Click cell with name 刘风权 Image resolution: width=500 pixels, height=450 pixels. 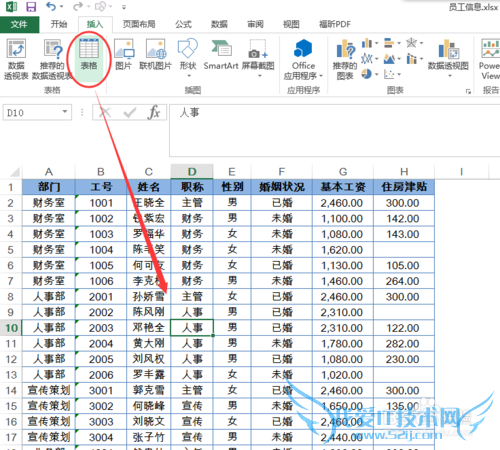tap(149, 359)
